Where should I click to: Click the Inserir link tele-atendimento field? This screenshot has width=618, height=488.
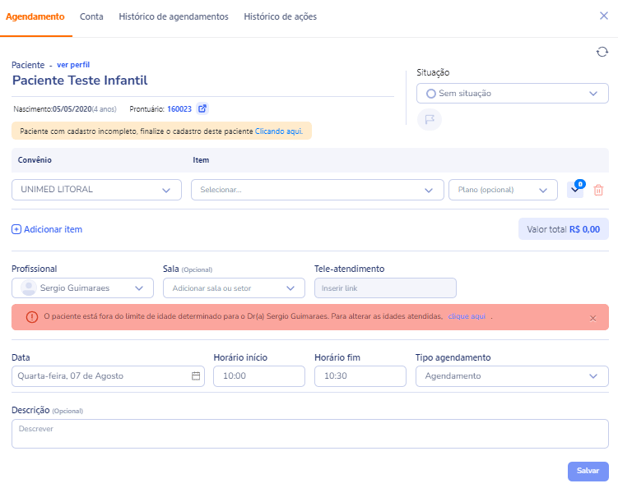pyautogui.click(x=385, y=288)
